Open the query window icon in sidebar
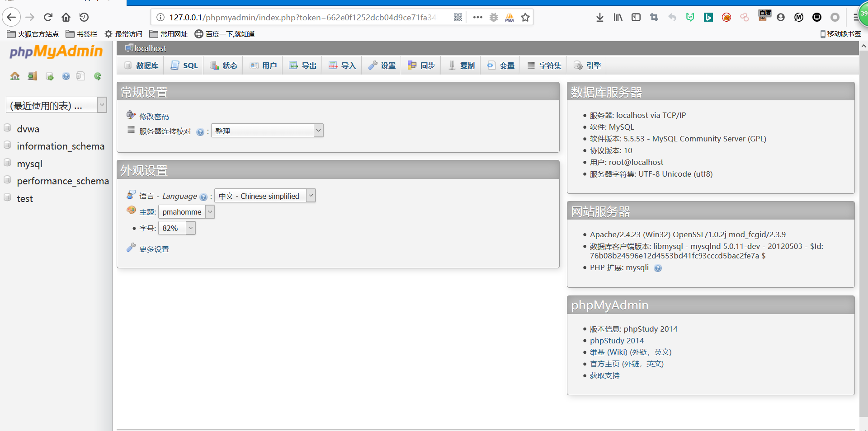The image size is (868, 431). pyautogui.click(x=49, y=76)
